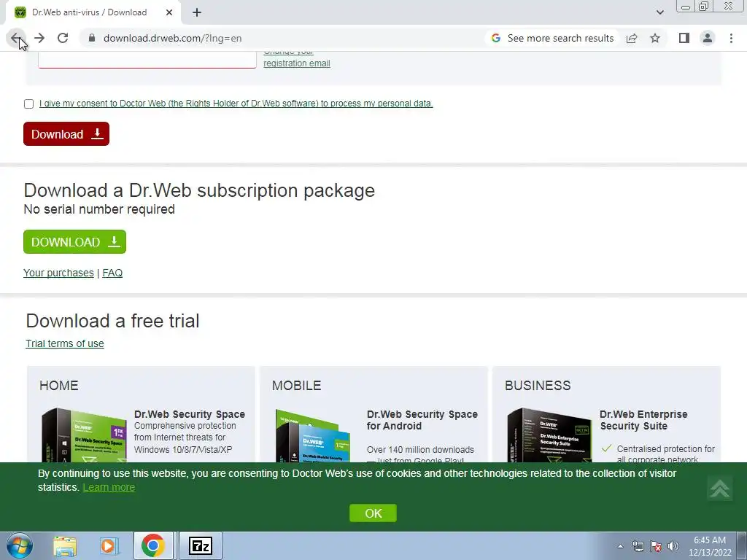
Task: Click the address bar URL
Action: point(172,38)
